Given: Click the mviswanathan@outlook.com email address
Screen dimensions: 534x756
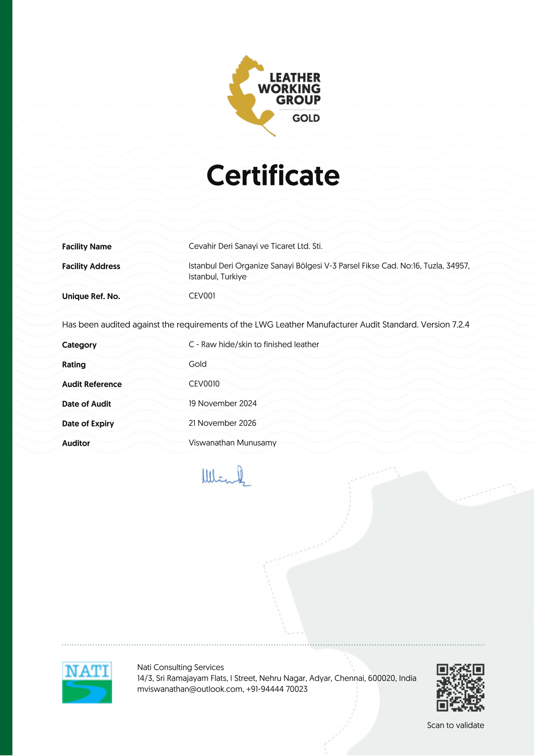Looking at the screenshot, I should pyautogui.click(x=190, y=689).
